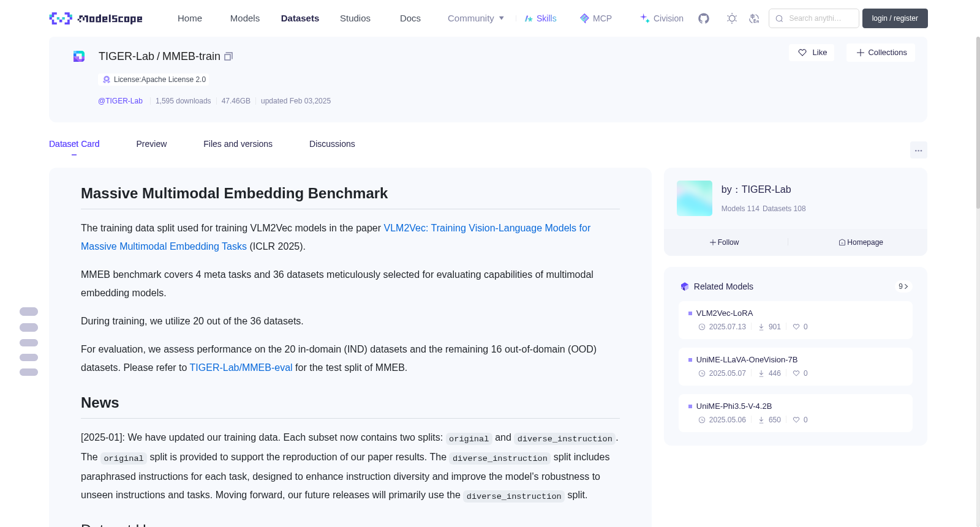
Task: Click the 'License:Apache License 2.0' tag
Action: 154,80
